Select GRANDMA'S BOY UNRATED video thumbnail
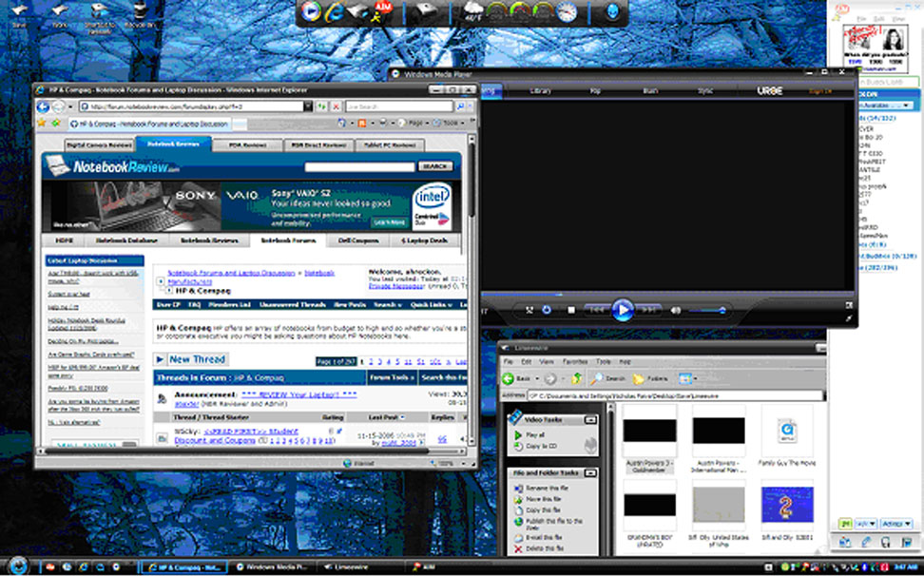Viewport: 924px width, 576px height. click(649, 506)
